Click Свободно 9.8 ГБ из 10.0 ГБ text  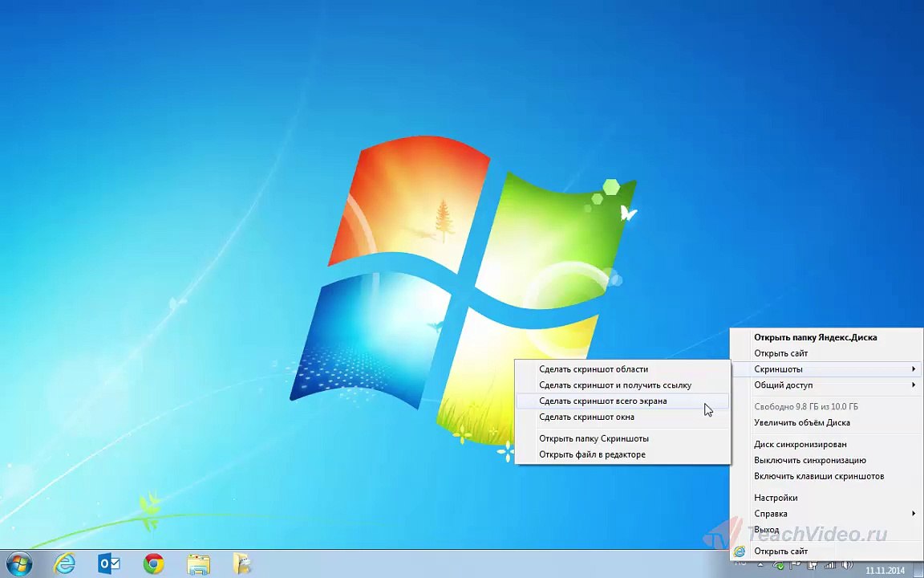point(805,407)
